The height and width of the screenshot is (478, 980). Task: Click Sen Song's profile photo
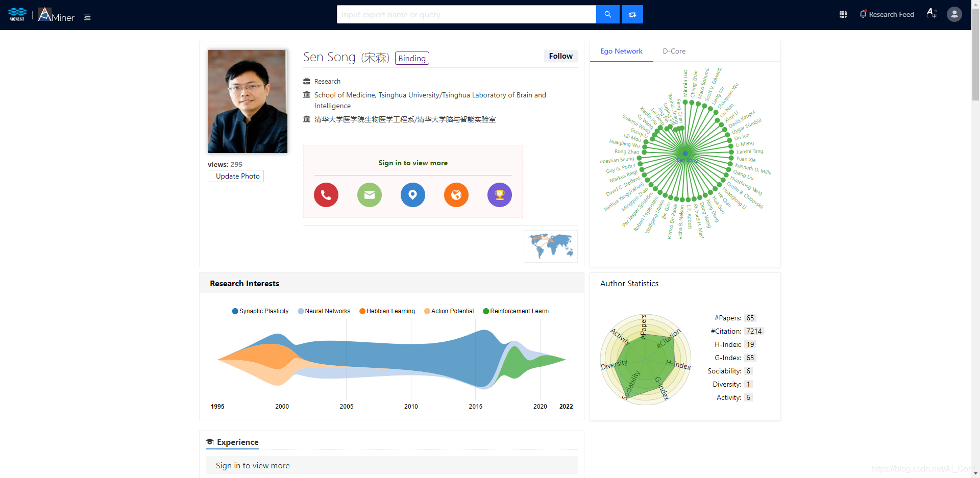[248, 102]
